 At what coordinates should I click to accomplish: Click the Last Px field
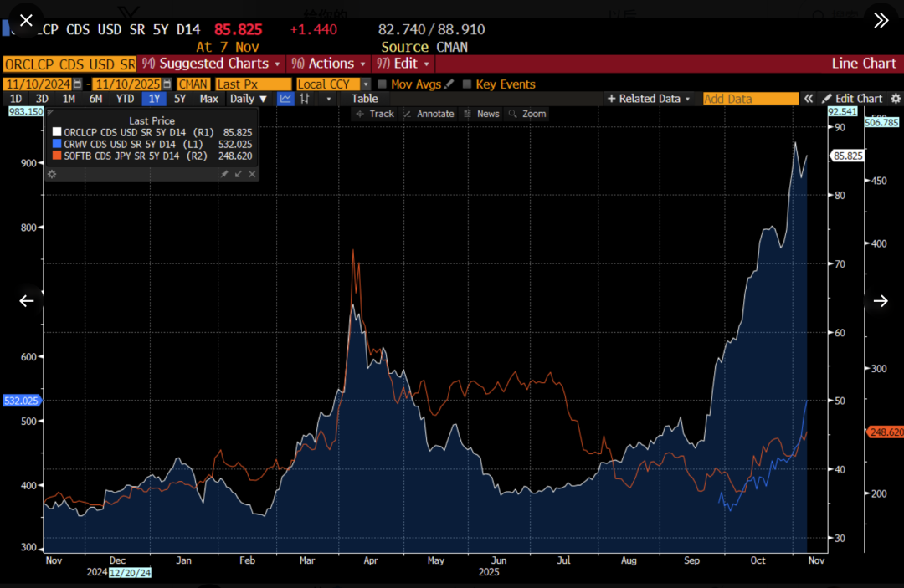click(254, 84)
